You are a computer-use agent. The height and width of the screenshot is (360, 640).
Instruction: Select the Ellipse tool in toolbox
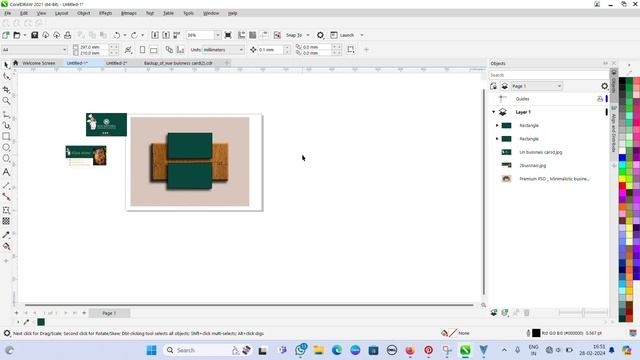(x=6, y=147)
